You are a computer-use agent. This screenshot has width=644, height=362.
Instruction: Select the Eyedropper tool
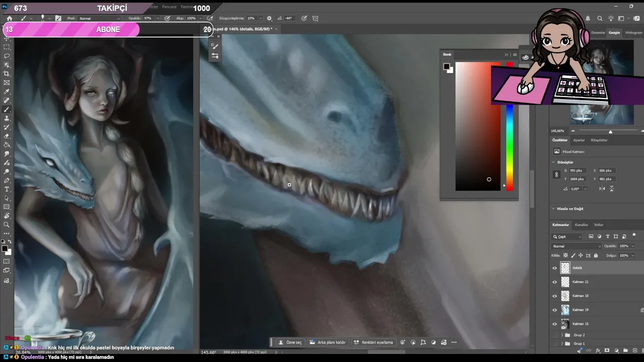pyautogui.click(x=7, y=92)
